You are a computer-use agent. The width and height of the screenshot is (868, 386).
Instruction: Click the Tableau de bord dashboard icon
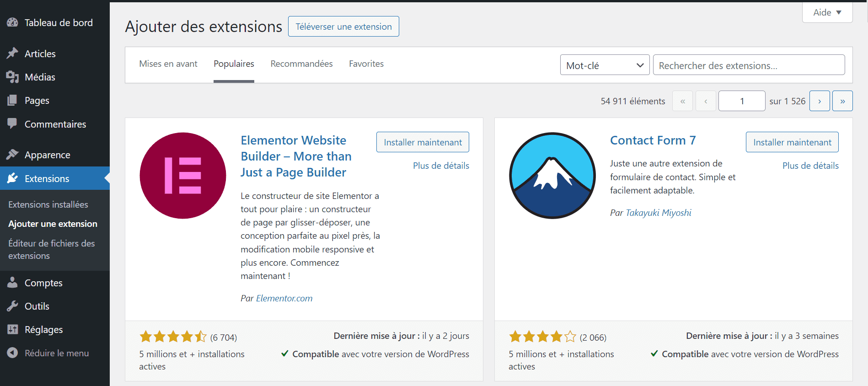(x=12, y=22)
